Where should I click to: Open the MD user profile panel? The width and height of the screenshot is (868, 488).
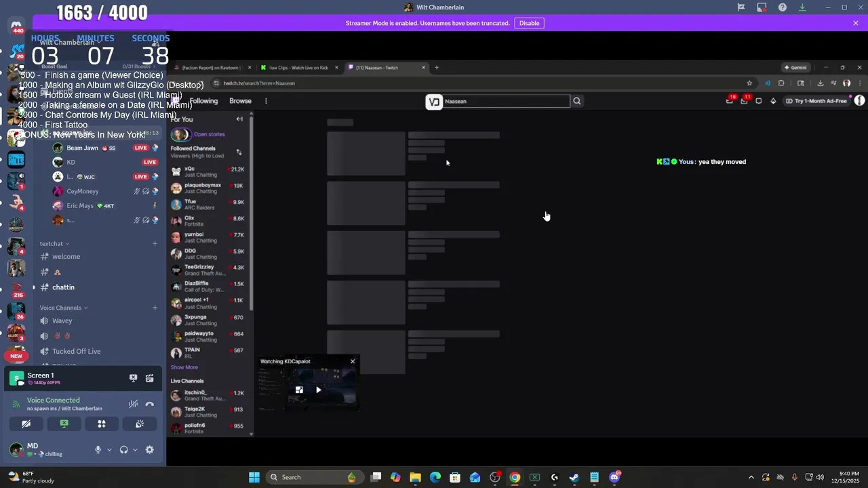(x=45, y=449)
